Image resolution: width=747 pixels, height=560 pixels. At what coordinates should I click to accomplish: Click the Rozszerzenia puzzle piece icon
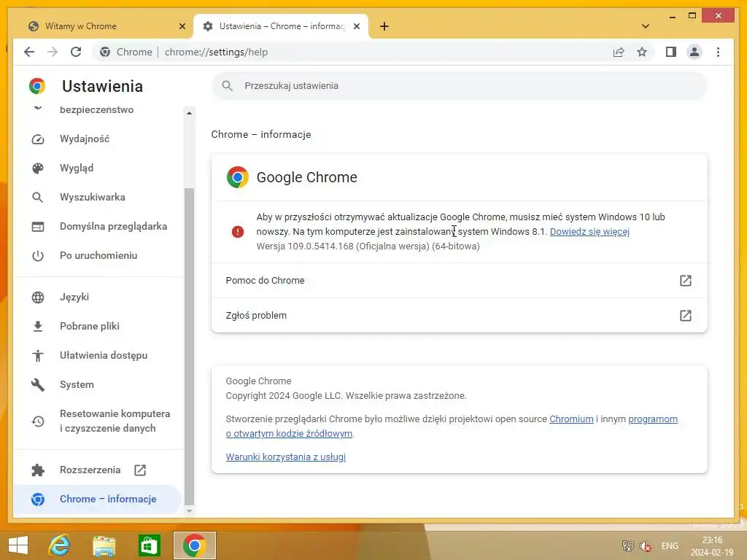point(38,470)
